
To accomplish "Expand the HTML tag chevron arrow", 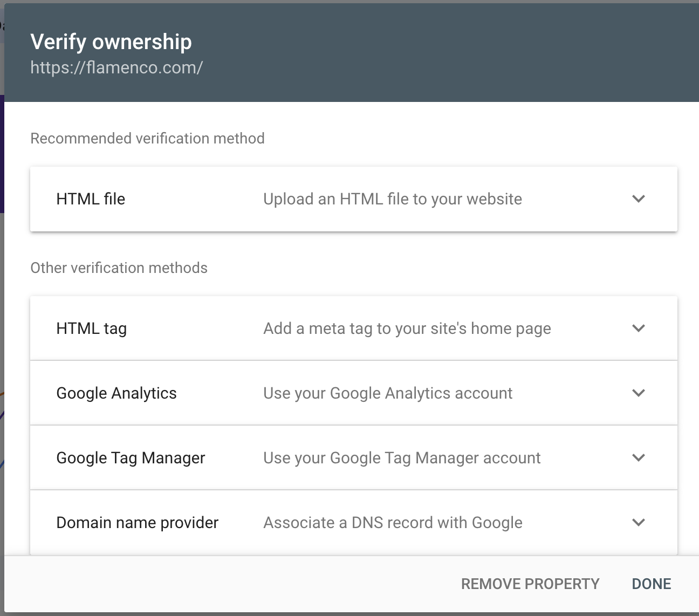I will click(639, 328).
